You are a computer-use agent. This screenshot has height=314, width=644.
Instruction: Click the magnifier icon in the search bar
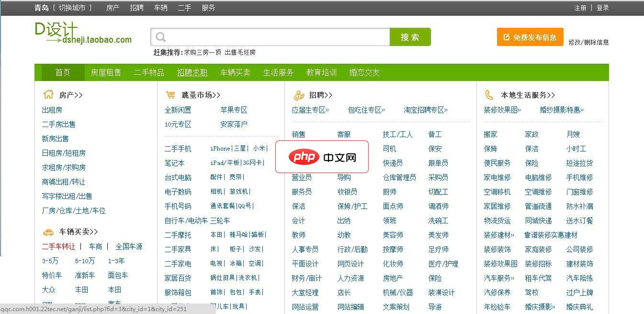[160, 36]
